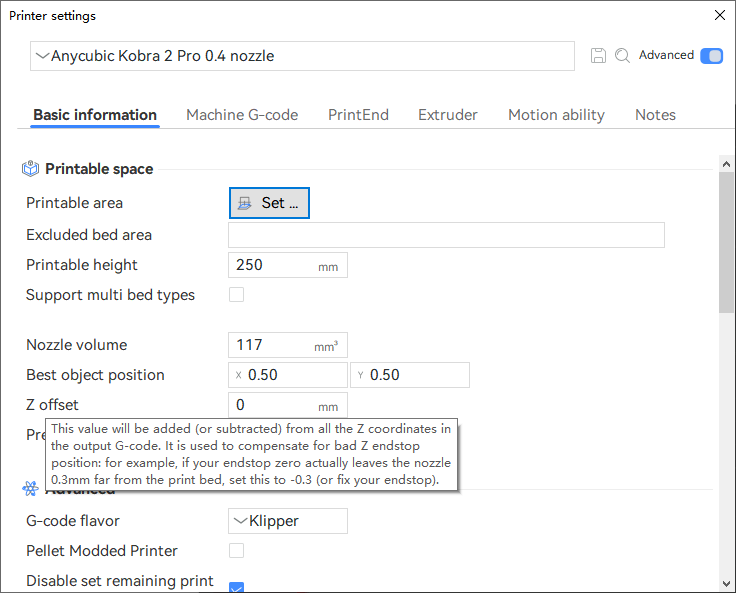This screenshot has width=736, height=593.
Task: Click the Z offset label
Action: pos(52,405)
